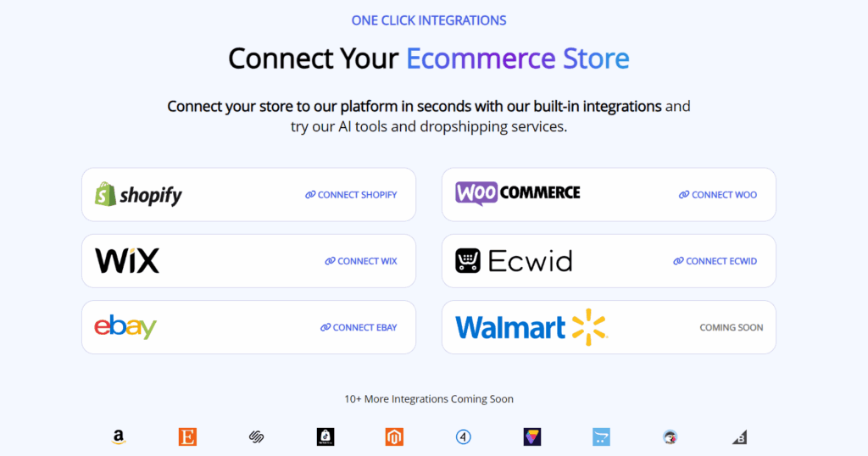Screen dimensions: 868x456
Task: Click the purple gem logo icon
Action: [x=532, y=437]
